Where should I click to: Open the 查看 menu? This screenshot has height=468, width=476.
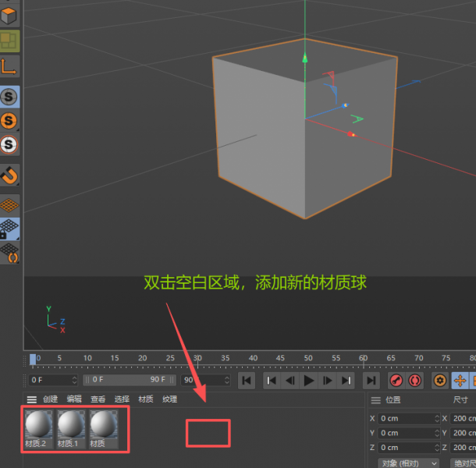pos(98,399)
